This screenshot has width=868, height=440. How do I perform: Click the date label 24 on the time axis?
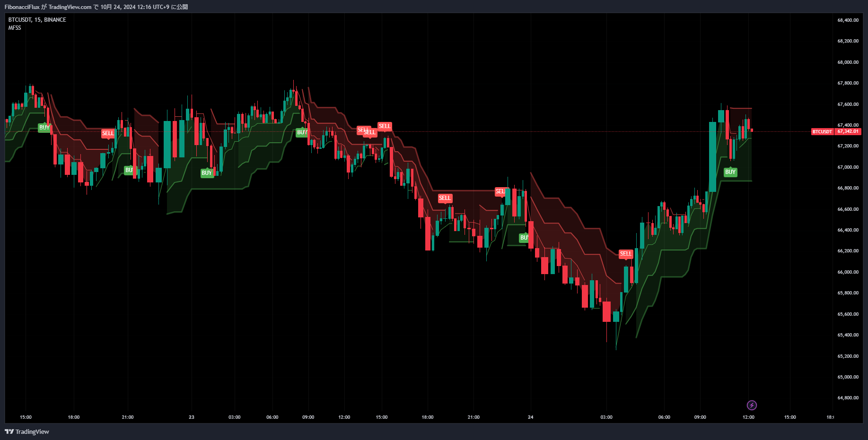[530, 417]
